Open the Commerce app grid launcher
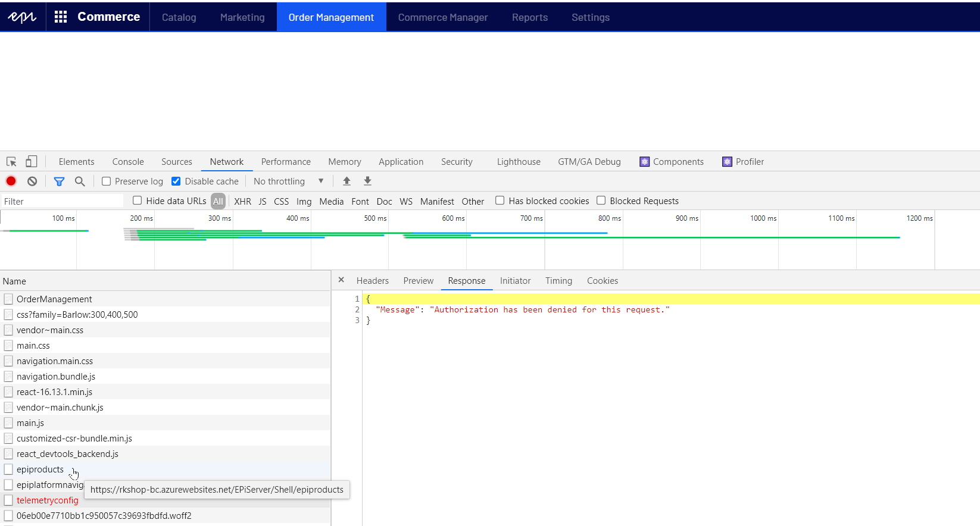The height and width of the screenshot is (526, 980). [x=61, y=17]
